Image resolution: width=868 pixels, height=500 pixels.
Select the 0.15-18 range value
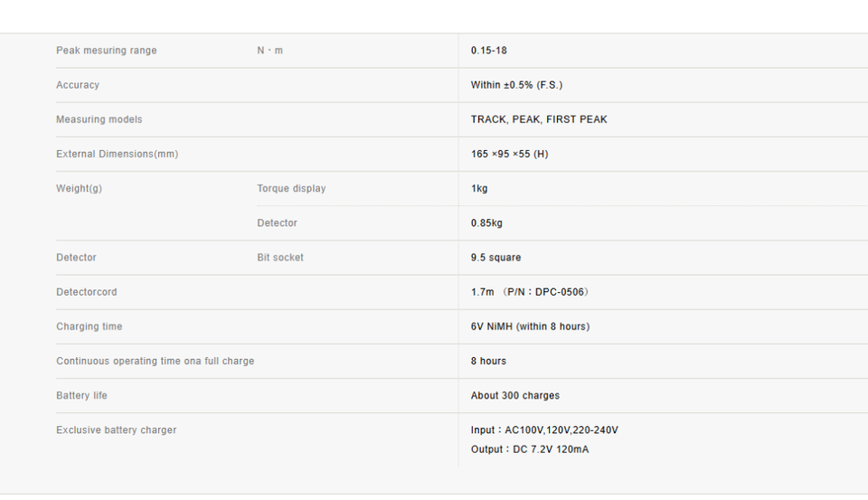tap(489, 51)
